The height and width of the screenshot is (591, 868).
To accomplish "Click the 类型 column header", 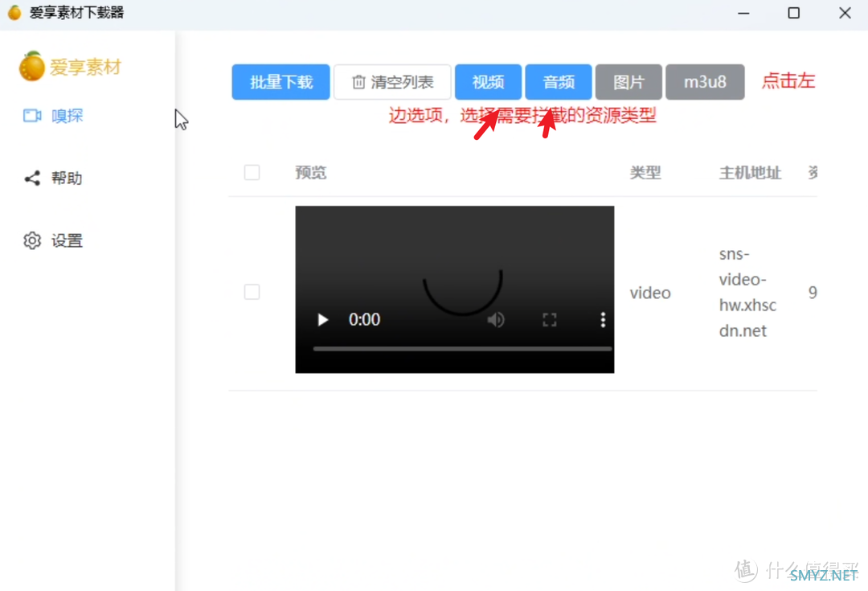I will [x=645, y=173].
